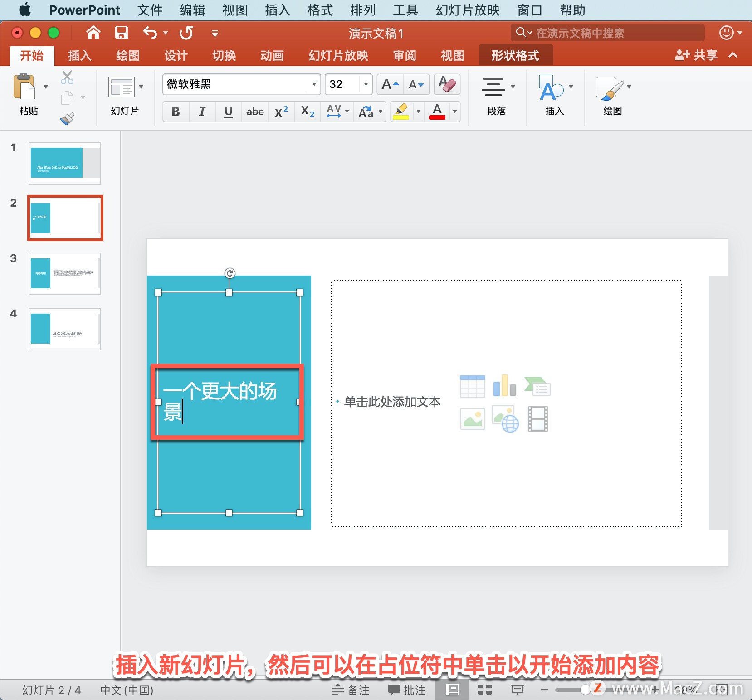Viewport: 752px width, 700px height.
Task: Click the Cut scissors icon
Action: click(x=67, y=78)
